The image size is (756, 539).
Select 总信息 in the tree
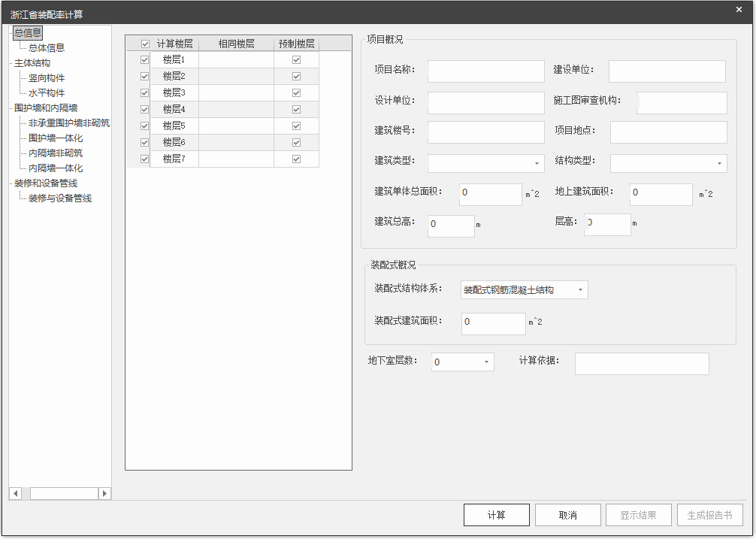tap(28, 33)
